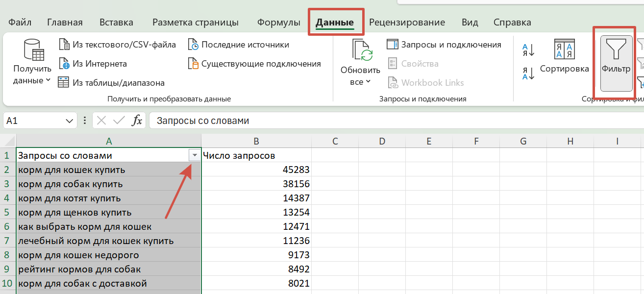Select row 10 header
This screenshot has height=294, width=644.
coord(8,284)
